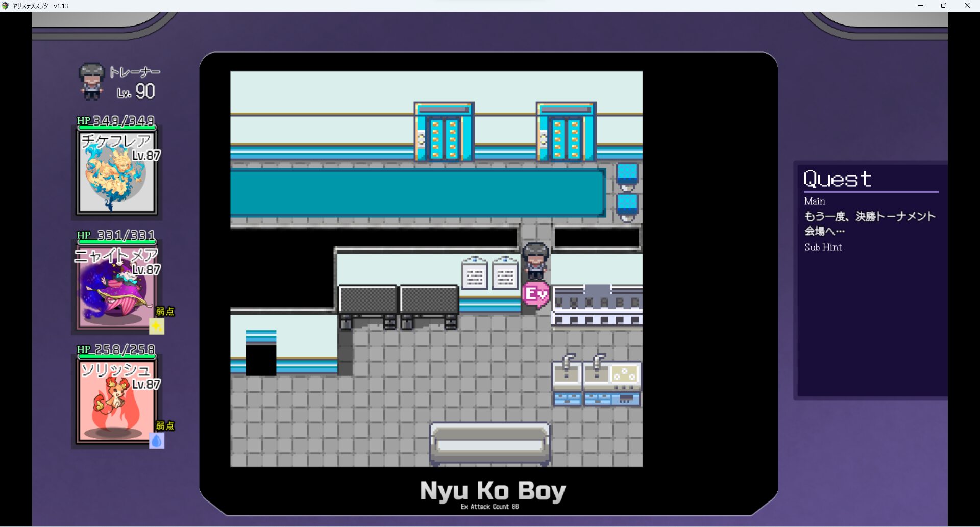Click the left notice board paper
The height and width of the screenshot is (527, 980).
pos(475,272)
